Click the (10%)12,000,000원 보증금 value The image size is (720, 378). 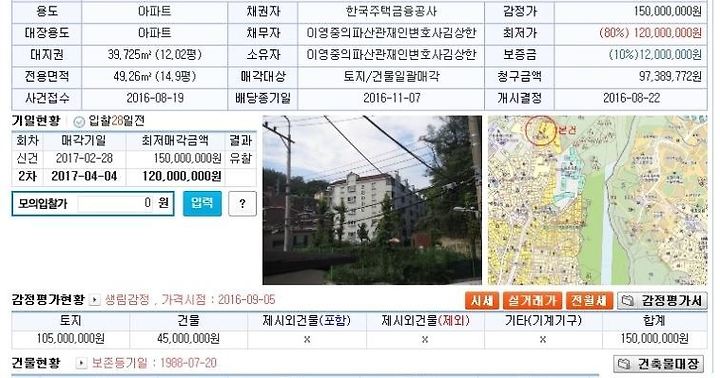(655, 55)
